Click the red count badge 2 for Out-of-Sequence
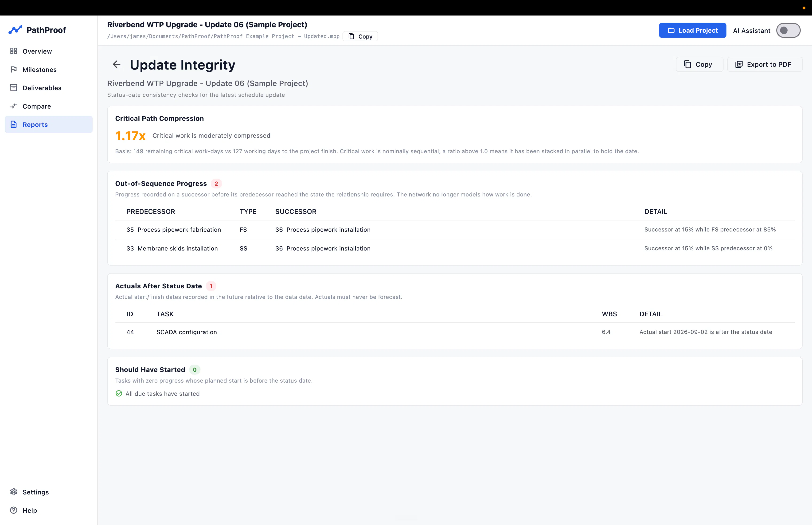Screen dimensions: 812x525 click(x=216, y=183)
